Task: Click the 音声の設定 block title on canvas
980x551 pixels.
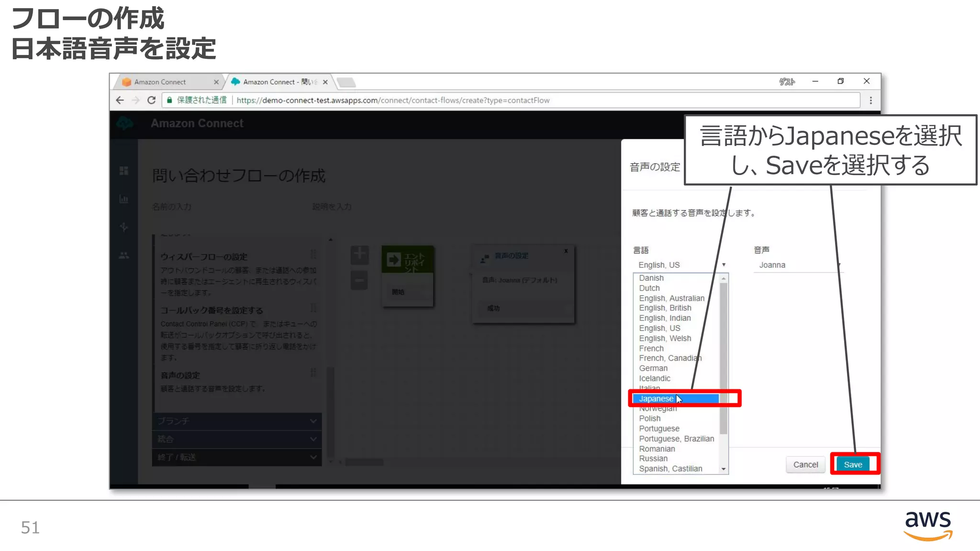Action: (x=512, y=256)
